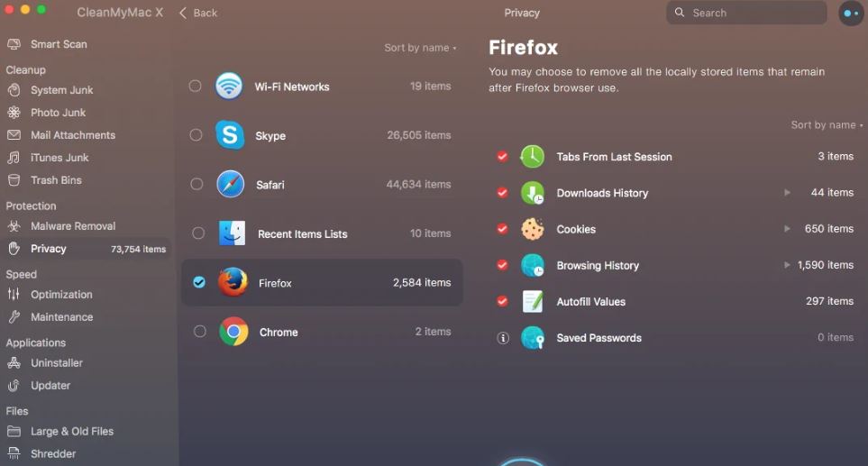Screen dimensions: 868x466
Task: Click the Downloads History icon
Action: coord(533,193)
